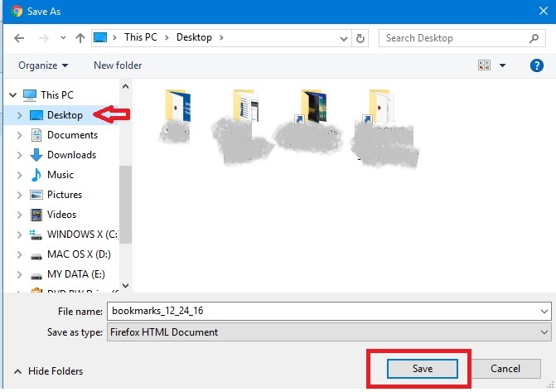
Task: Click the Cancel button
Action: 505,369
